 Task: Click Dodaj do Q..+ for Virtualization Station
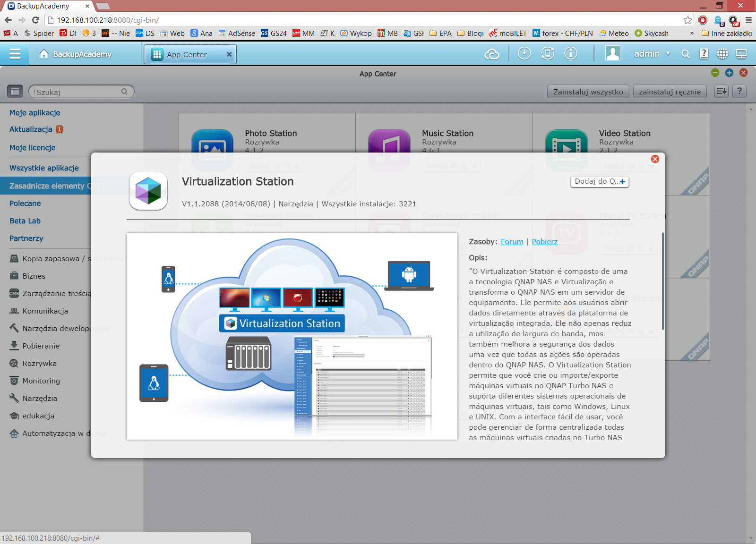pyautogui.click(x=600, y=181)
